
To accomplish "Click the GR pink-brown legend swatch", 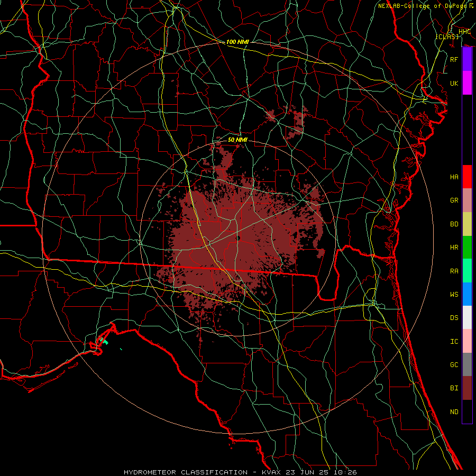I will 467,200.
